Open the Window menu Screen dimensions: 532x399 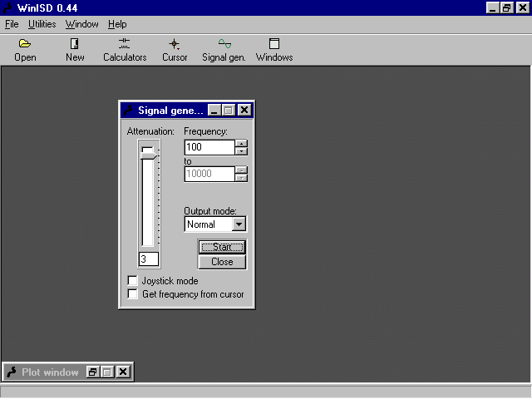(81, 24)
